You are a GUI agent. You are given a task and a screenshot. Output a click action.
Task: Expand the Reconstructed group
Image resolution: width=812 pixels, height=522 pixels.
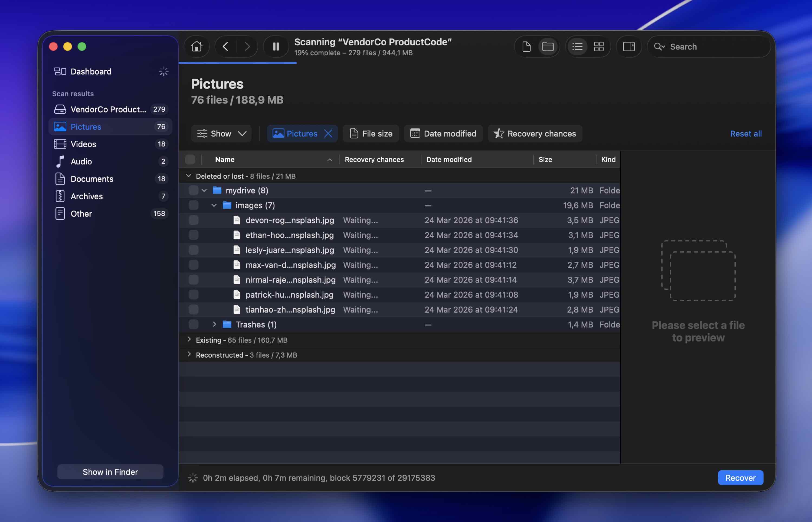tap(189, 354)
